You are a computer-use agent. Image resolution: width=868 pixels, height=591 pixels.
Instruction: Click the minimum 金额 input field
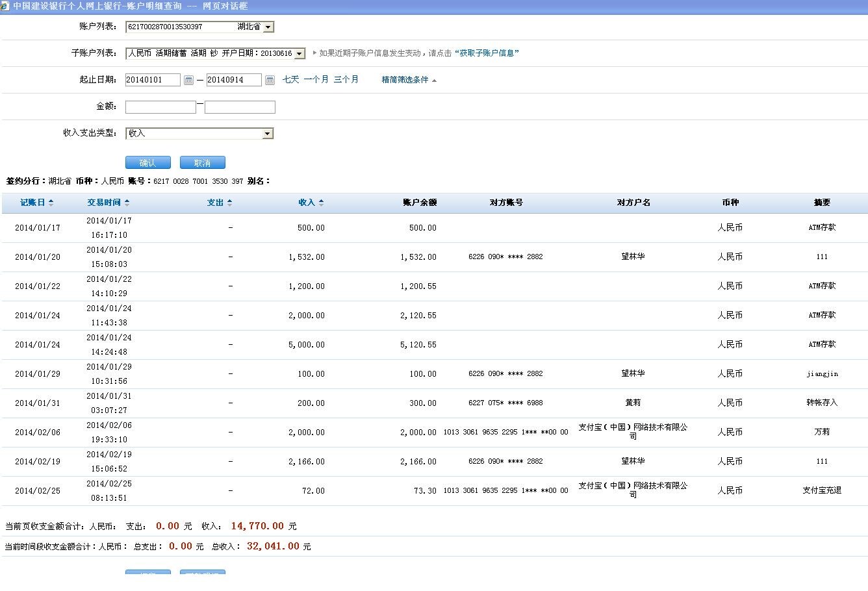(x=160, y=107)
